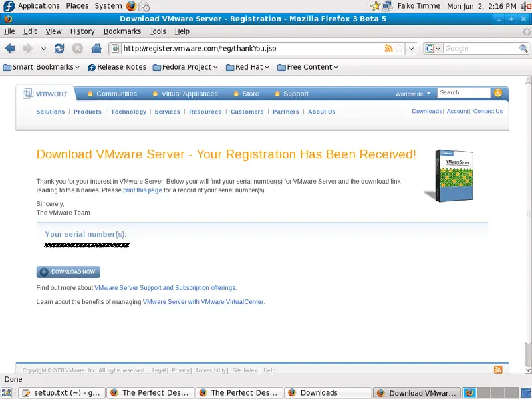The height and width of the screenshot is (399, 532).
Task: Open the Bookmarks menu
Action: pos(122,31)
